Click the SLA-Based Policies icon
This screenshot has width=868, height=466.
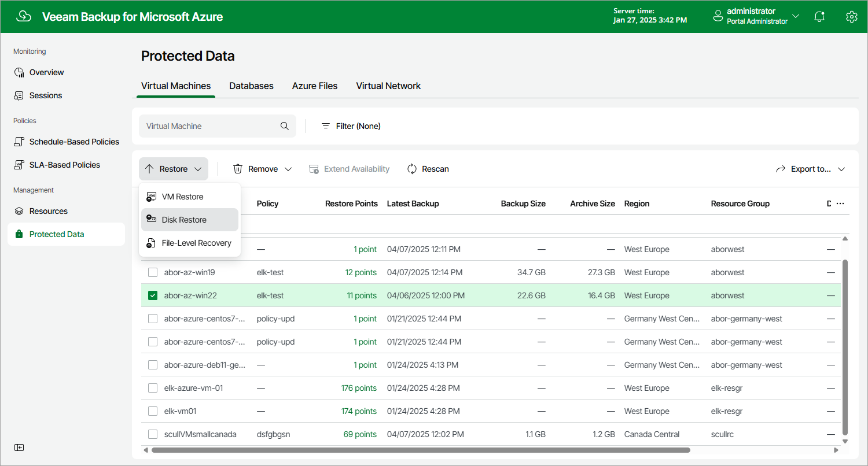pos(19,165)
